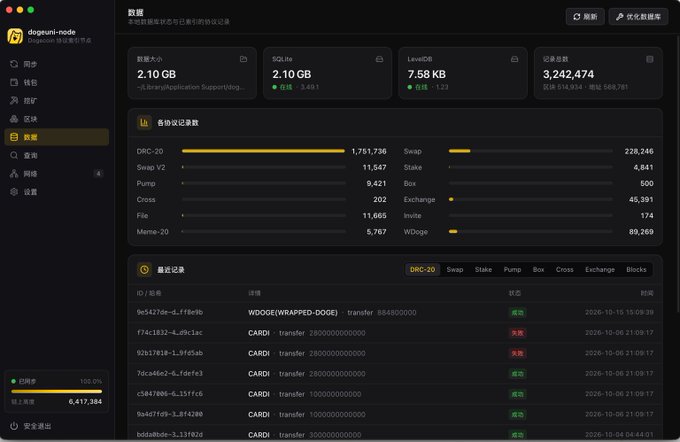680x442 pixels.
Task: Open the 钱包 wallet icon in sidebar
Action: tap(14, 82)
